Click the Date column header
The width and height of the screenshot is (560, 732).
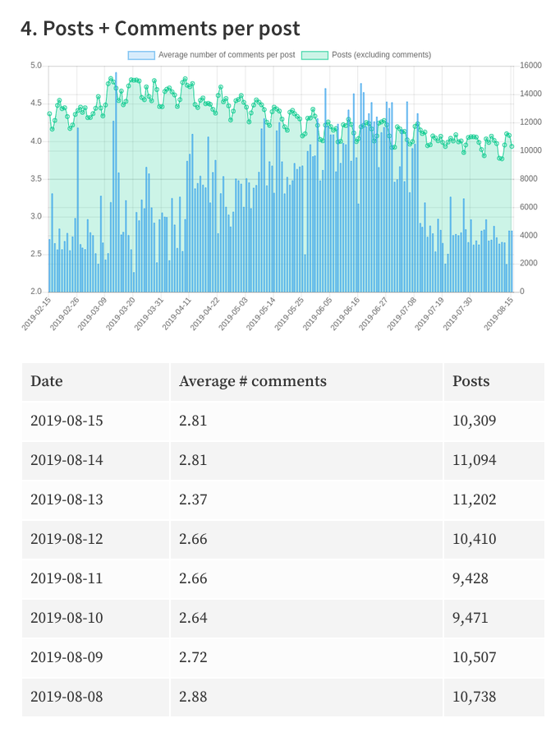[47, 381]
